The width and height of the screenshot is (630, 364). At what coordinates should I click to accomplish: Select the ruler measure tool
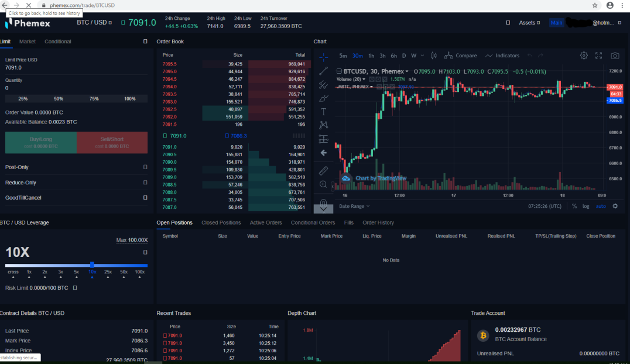click(x=323, y=171)
